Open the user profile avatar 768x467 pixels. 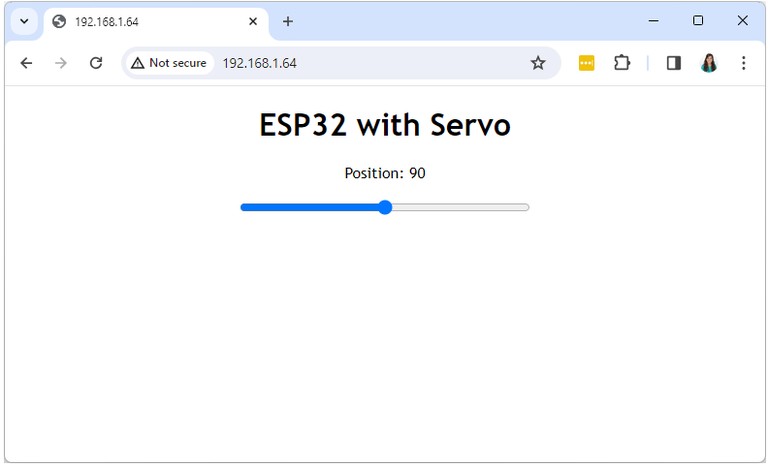pos(709,63)
